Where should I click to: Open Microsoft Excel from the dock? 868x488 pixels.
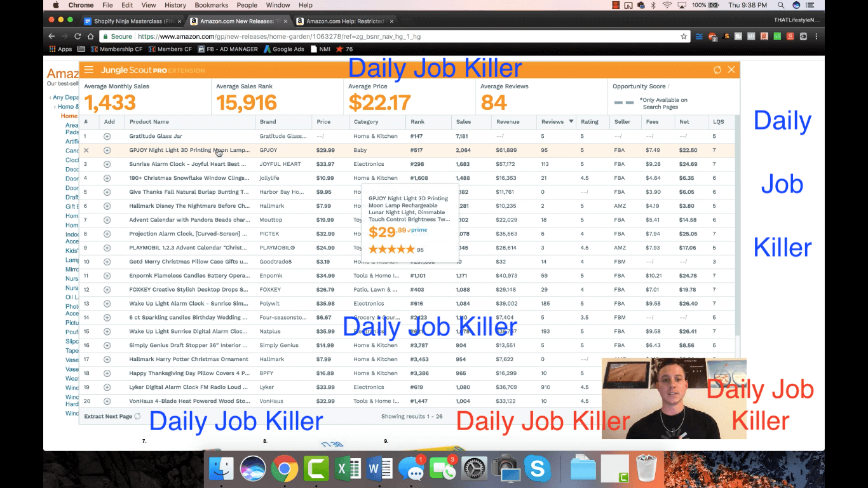[348, 470]
